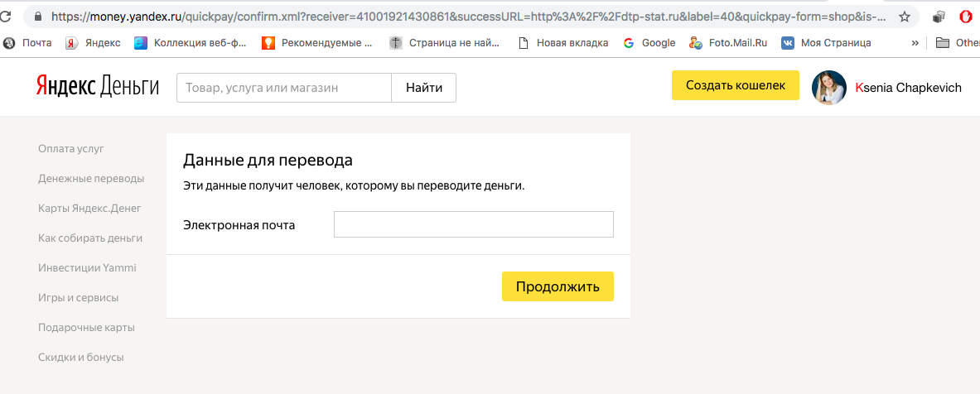The image size is (980, 394).
Task: Click the Продолжить button
Action: click(558, 286)
